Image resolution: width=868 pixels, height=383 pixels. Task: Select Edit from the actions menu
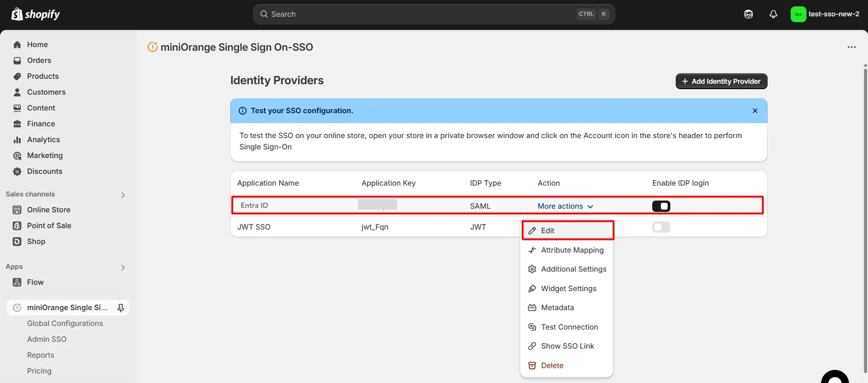pyautogui.click(x=547, y=230)
